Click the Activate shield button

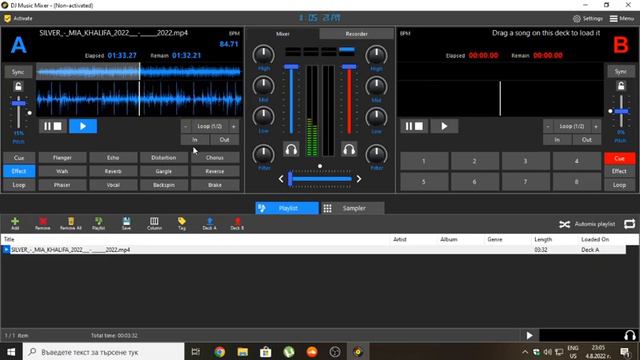(18, 19)
